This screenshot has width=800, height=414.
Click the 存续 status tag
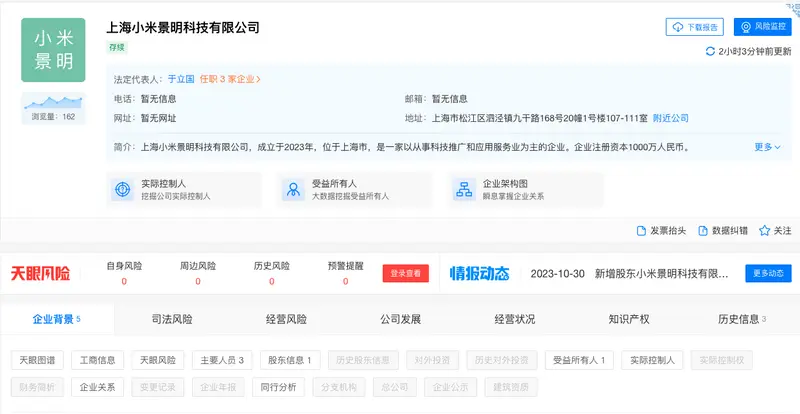[x=117, y=47]
